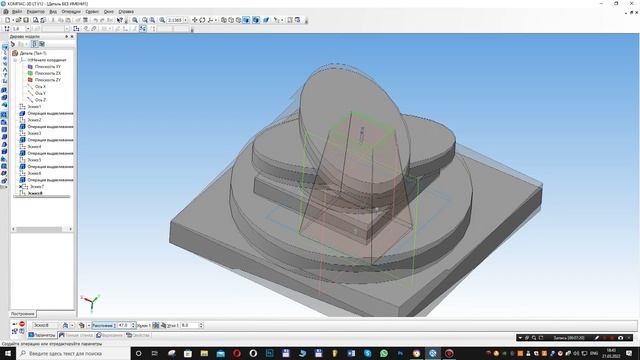The width and height of the screenshot is (640, 360).
Task: Open dropdown next to New document icon
Action: click(x=13, y=20)
